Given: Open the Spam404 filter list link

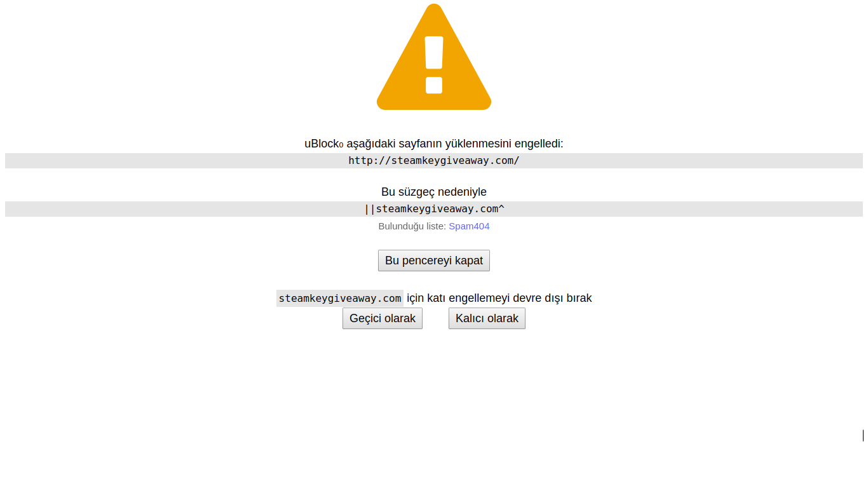Looking at the screenshot, I should tap(469, 226).
